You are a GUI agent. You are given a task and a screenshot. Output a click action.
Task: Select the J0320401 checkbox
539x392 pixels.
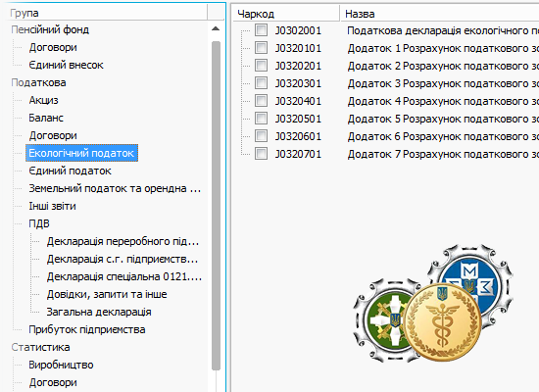[261, 100]
